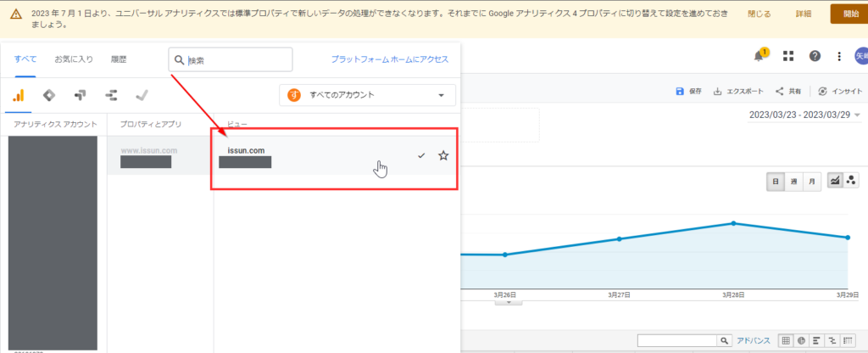Select the Surveys checkmark product icon
Screen dimensions: 868x353
point(142,95)
